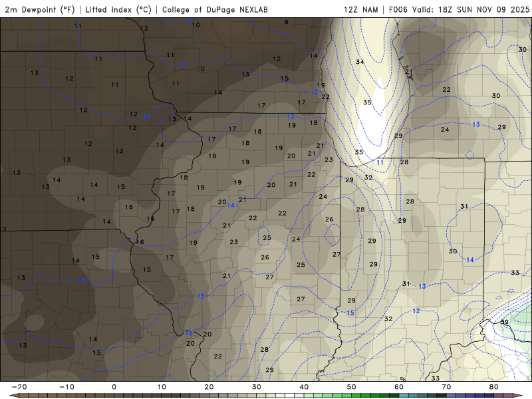Click the "50" label on the color scale
This screenshot has height=399, width=532.
pos(352,387)
